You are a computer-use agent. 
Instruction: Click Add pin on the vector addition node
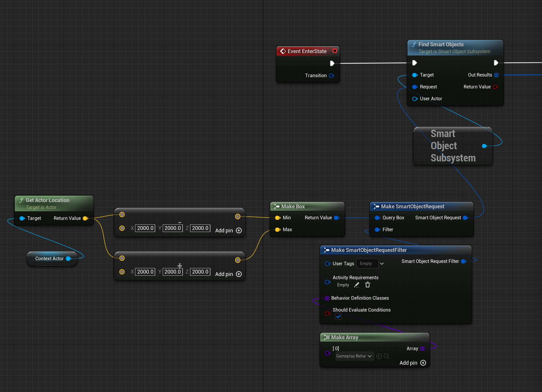[x=239, y=274]
